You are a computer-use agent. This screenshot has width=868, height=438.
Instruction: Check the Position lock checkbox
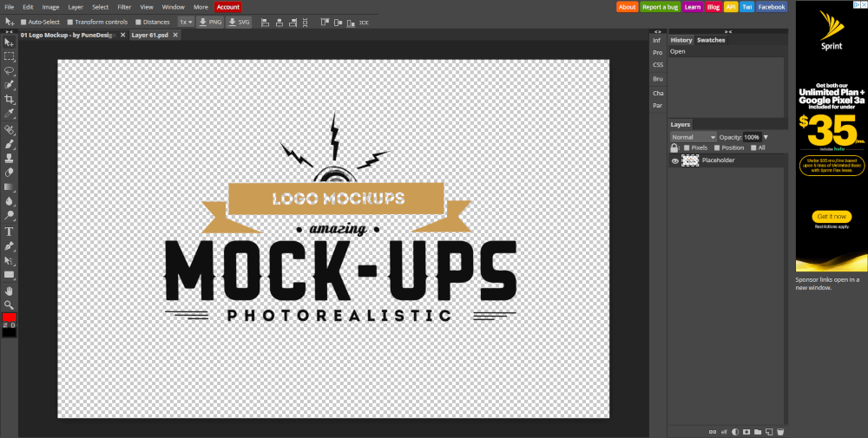pos(717,147)
